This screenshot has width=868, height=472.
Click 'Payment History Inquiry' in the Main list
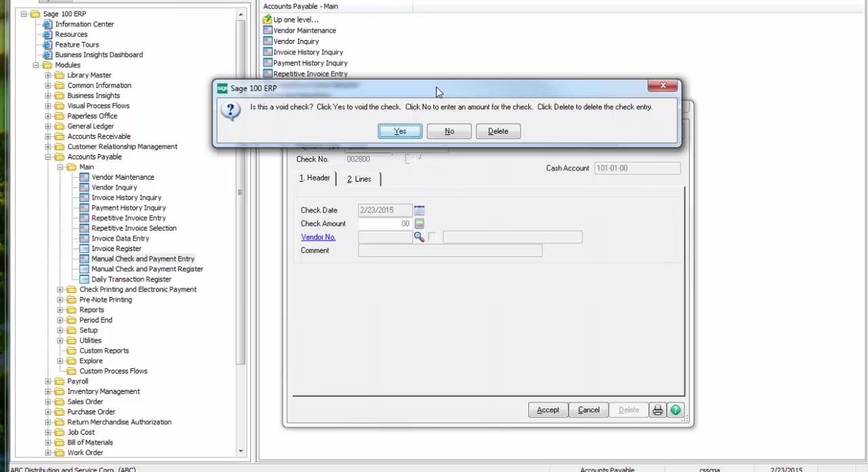tap(311, 63)
